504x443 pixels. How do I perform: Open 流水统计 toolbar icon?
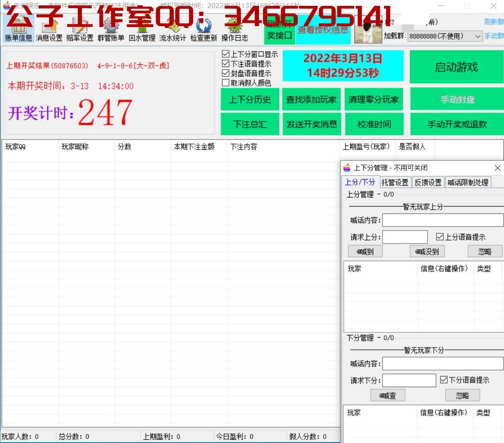tap(173, 30)
